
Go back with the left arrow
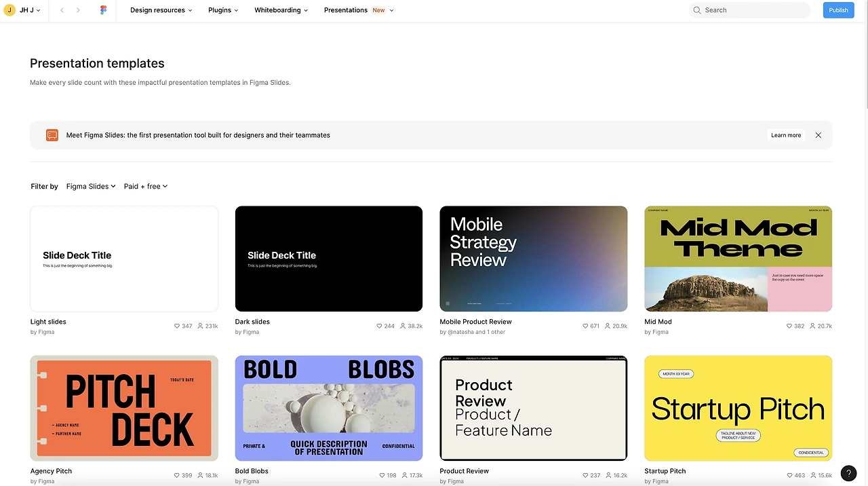(x=62, y=10)
